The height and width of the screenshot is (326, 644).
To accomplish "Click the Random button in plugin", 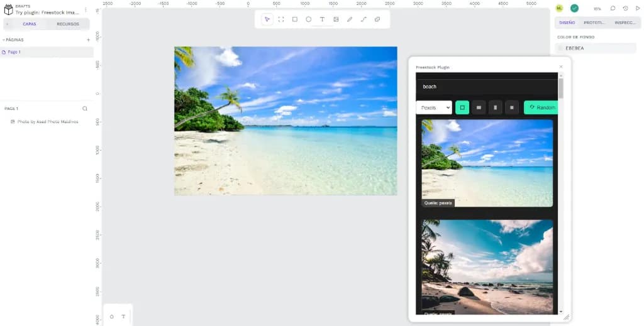I will 541,107.
